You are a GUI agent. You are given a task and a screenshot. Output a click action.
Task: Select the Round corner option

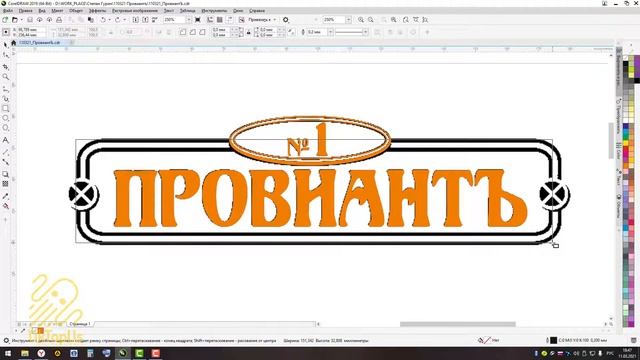(x=183, y=32)
